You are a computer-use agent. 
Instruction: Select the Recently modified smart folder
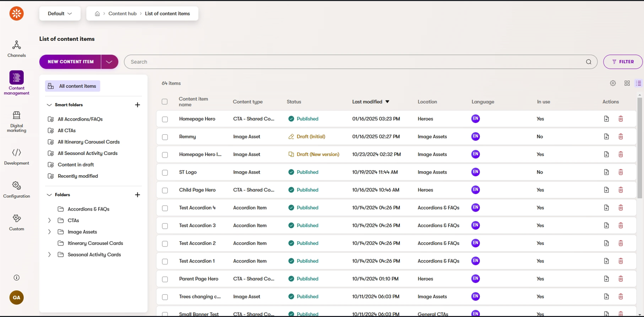tap(77, 176)
